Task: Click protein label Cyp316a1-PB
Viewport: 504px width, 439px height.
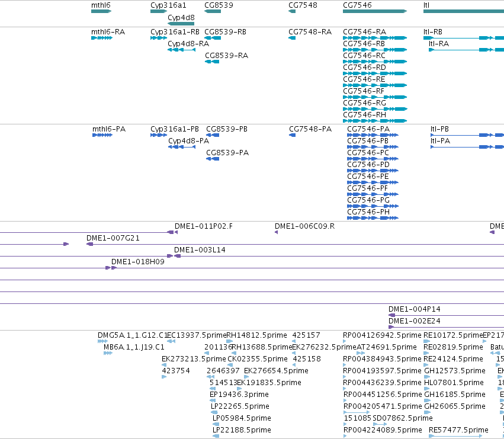Action: [175, 129]
